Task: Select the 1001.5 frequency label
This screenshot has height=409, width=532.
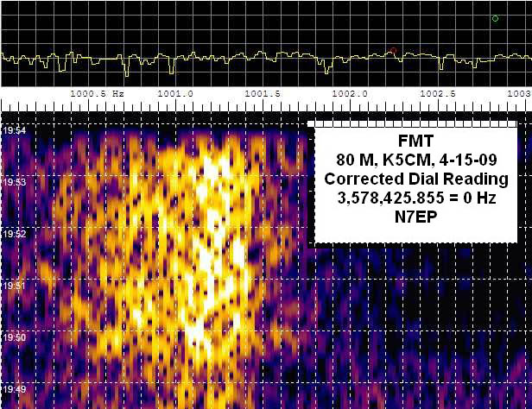Action: 263,93
